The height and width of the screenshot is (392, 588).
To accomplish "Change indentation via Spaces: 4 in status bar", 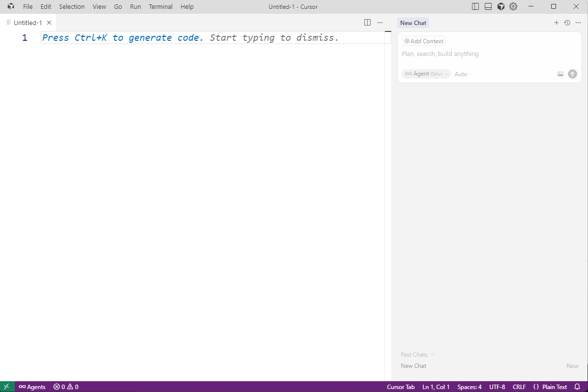I will (x=469, y=387).
